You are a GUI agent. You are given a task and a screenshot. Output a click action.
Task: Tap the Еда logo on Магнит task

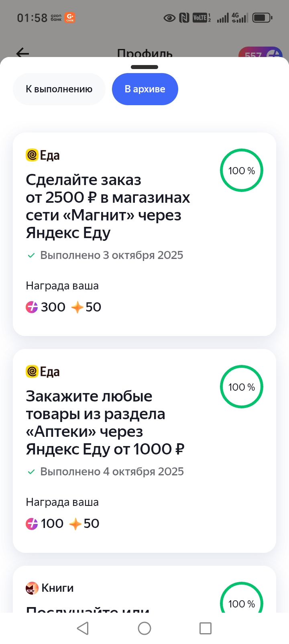[x=32, y=155]
